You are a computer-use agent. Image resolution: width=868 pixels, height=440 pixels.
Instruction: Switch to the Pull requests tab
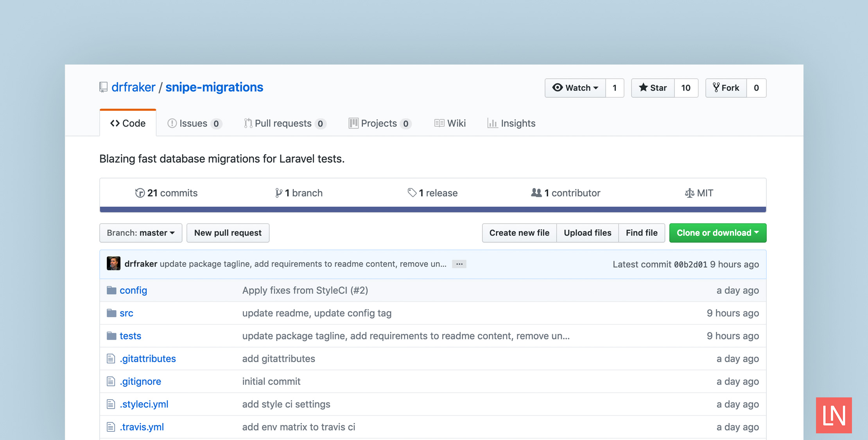pos(282,123)
